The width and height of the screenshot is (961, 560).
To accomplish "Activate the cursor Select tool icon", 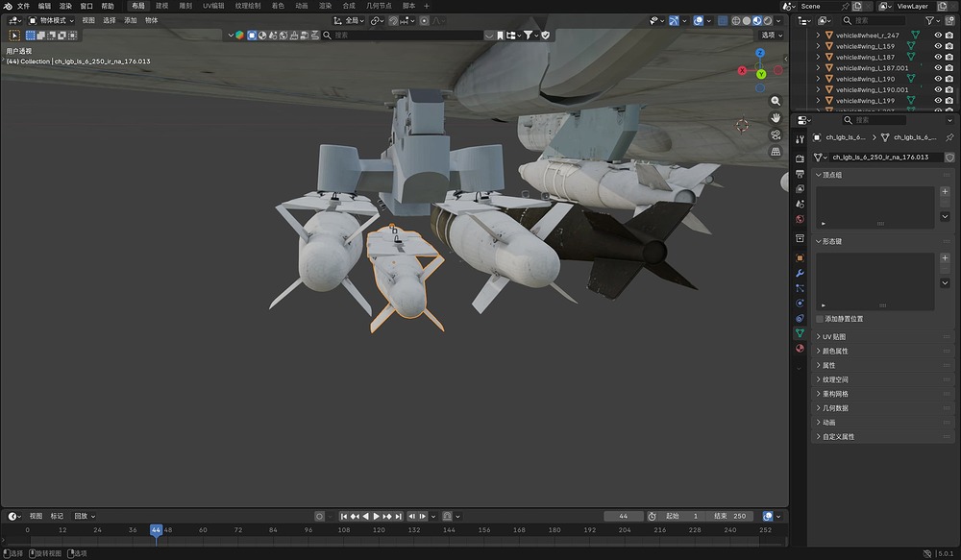I will click(x=13, y=36).
